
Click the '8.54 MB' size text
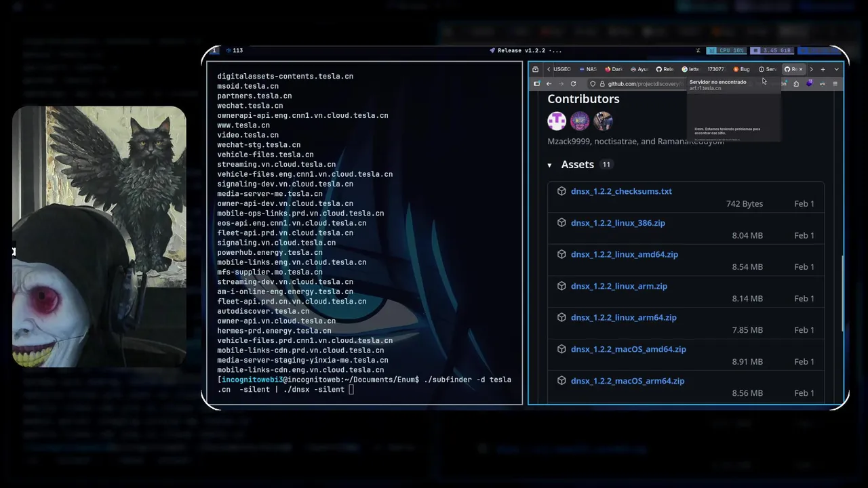tap(747, 267)
